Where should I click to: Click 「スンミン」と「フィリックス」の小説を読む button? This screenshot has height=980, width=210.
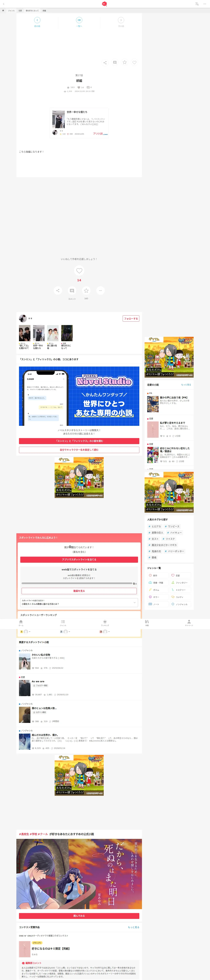[79, 441]
